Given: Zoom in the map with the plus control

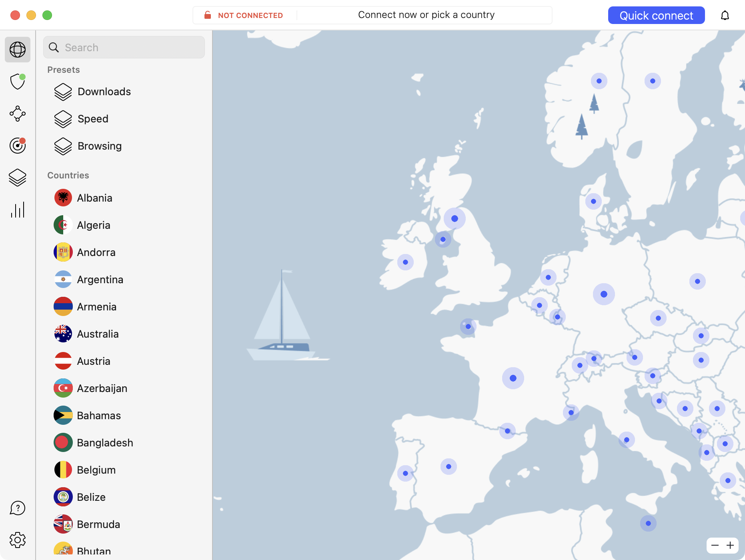Looking at the screenshot, I should [730, 545].
